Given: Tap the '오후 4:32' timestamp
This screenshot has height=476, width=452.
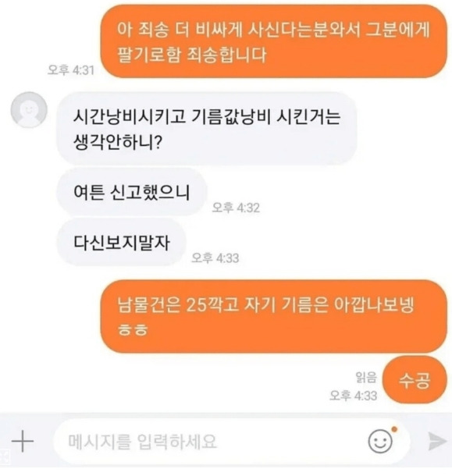Looking at the screenshot, I should (236, 208).
